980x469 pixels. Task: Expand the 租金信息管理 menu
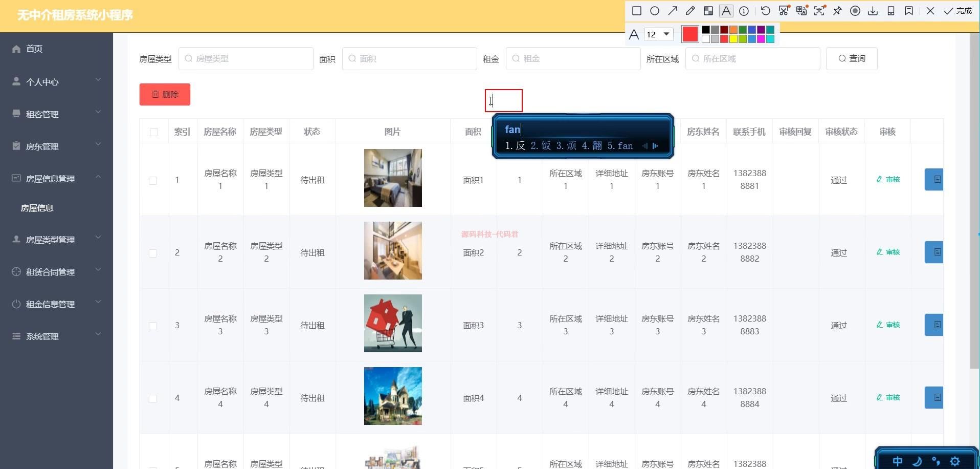[x=56, y=304]
